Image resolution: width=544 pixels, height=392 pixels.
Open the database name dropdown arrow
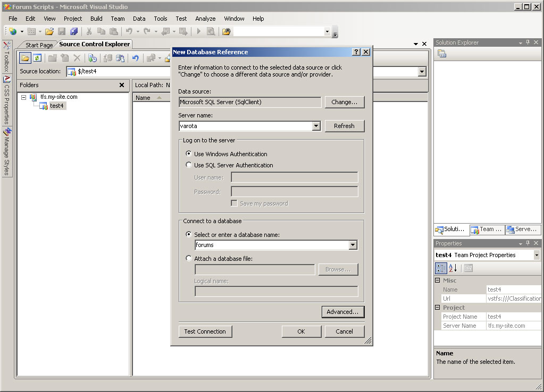click(353, 245)
